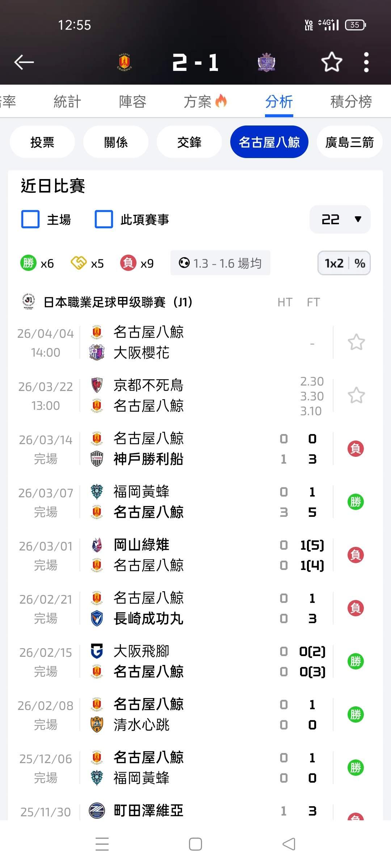The height and width of the screenshot is (868, 391).
Task: Check the 此項賽事 competition filter box
Action: [104, 219]
